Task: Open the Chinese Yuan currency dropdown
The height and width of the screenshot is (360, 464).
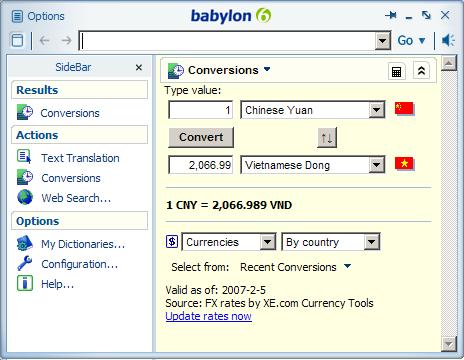Action: [x=376, y=110]
